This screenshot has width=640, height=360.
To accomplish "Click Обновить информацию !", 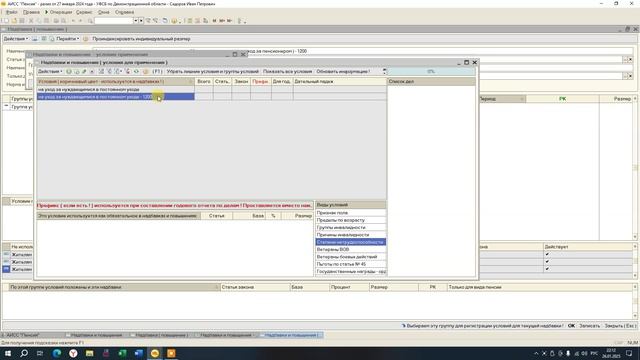I will pyautogui.click(x=343, y=71).
